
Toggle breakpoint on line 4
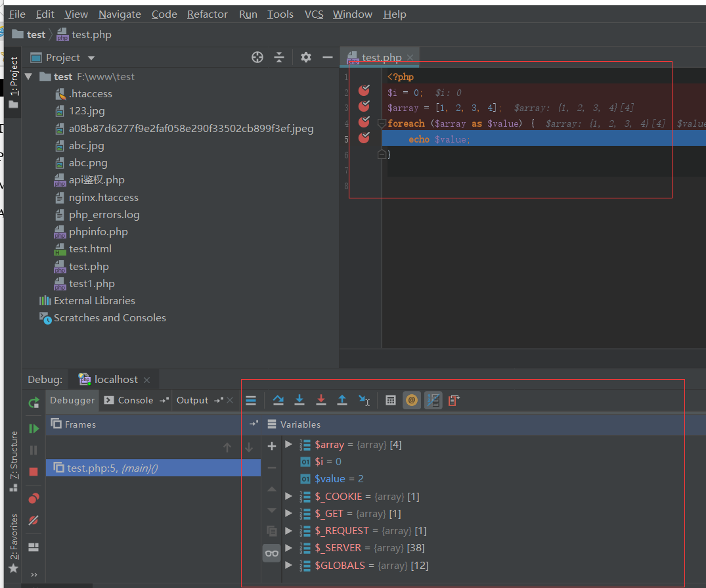pyautogui.click(x=364, y=122)
